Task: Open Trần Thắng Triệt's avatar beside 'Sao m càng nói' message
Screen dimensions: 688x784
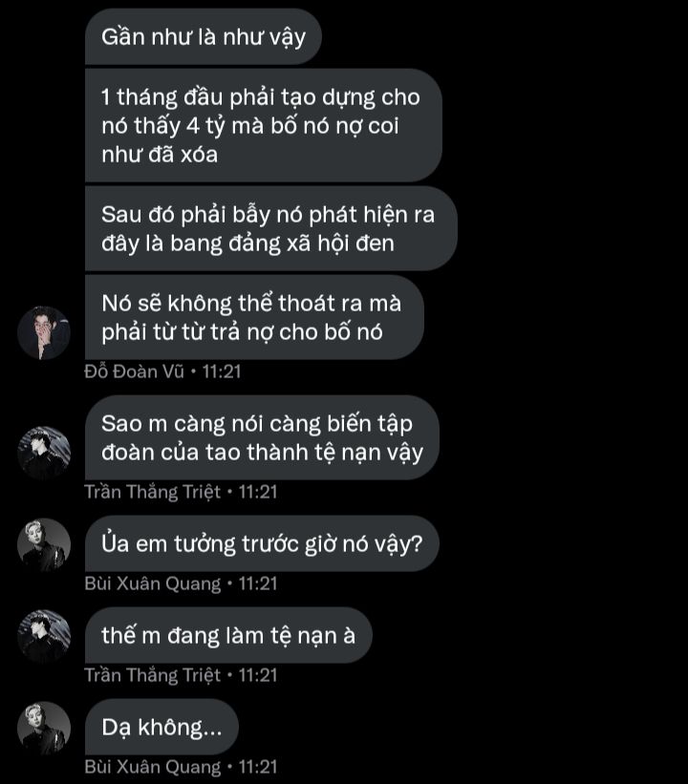Action: pos(44,453)
